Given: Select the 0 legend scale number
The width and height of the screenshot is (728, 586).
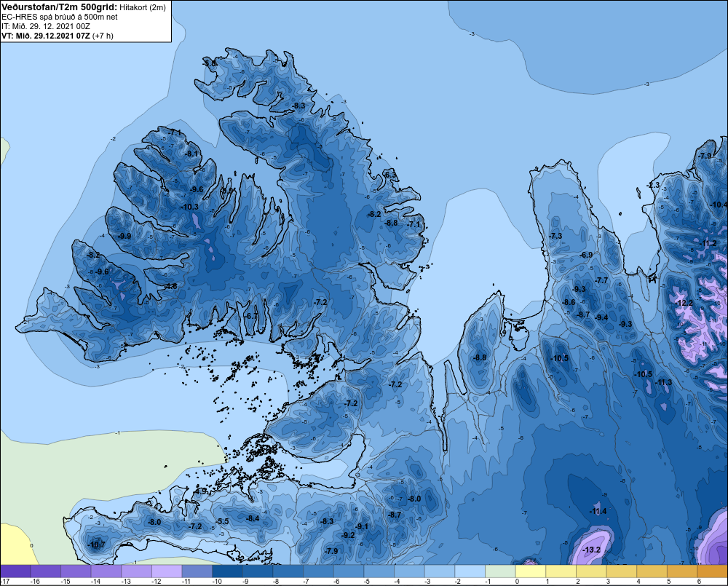Looking at the screenshot, I should pos(516,582).
